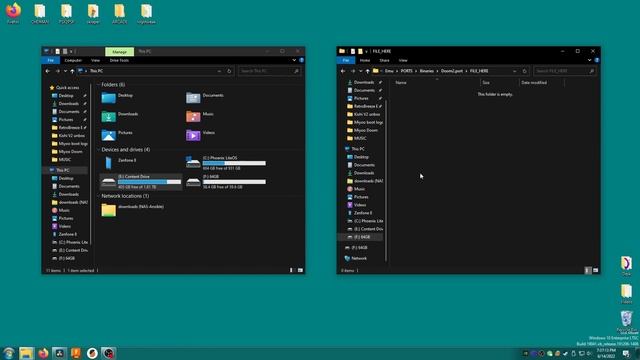This screenshot has height=360, width=640.
Task: Open the purple Videos folder in This PC main pane
Action: (x=200, y=135)
